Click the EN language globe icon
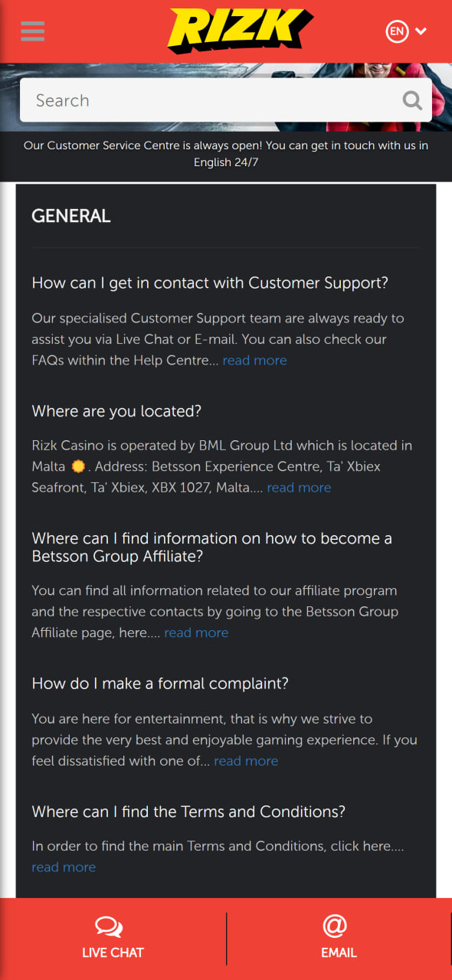The width and height of the screenshot is (452, 980). 397,31
